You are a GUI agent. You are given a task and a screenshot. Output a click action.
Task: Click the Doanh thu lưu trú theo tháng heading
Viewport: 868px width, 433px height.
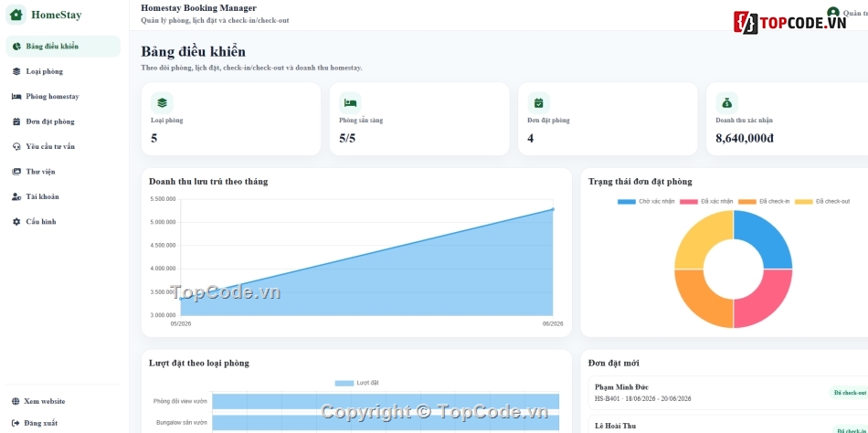point(208,182)
